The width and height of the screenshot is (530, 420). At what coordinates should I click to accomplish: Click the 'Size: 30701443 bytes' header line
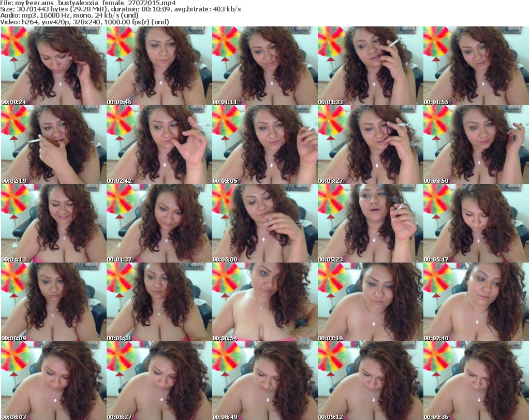click(120, 9)
